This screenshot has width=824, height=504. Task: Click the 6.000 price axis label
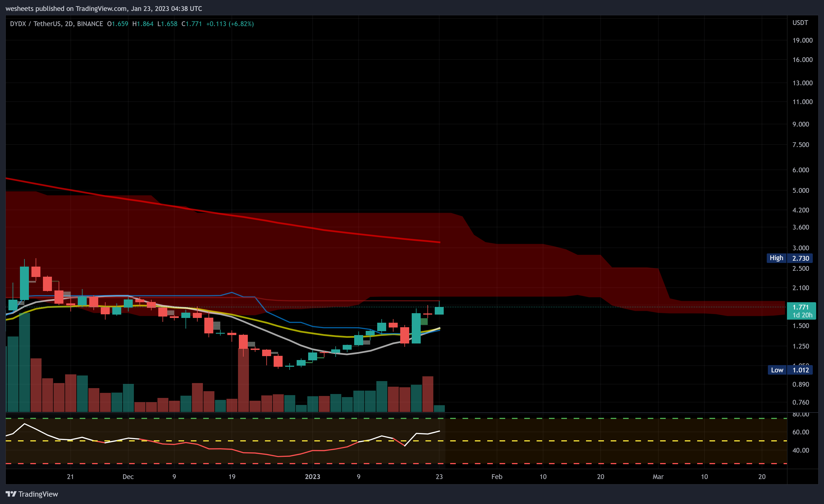801,170
